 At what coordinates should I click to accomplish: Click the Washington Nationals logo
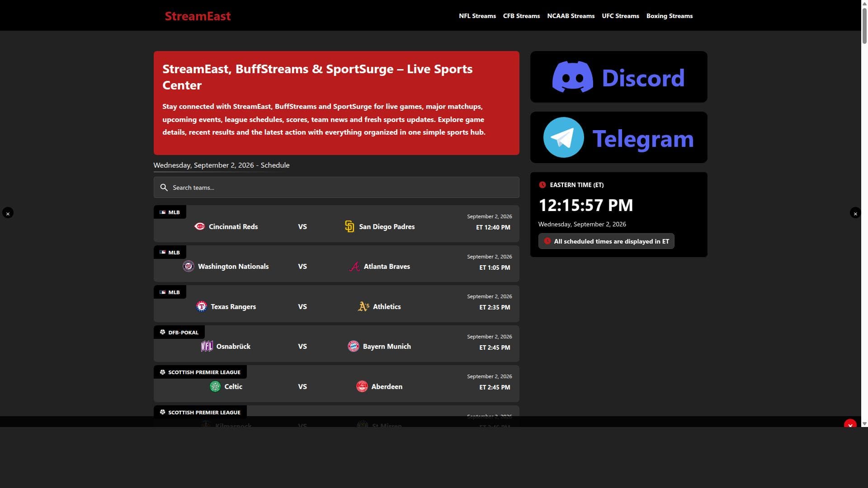point(189,266)
